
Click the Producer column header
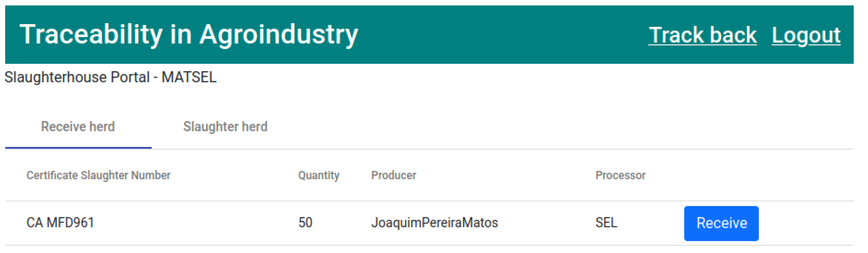tap(393, 175)
